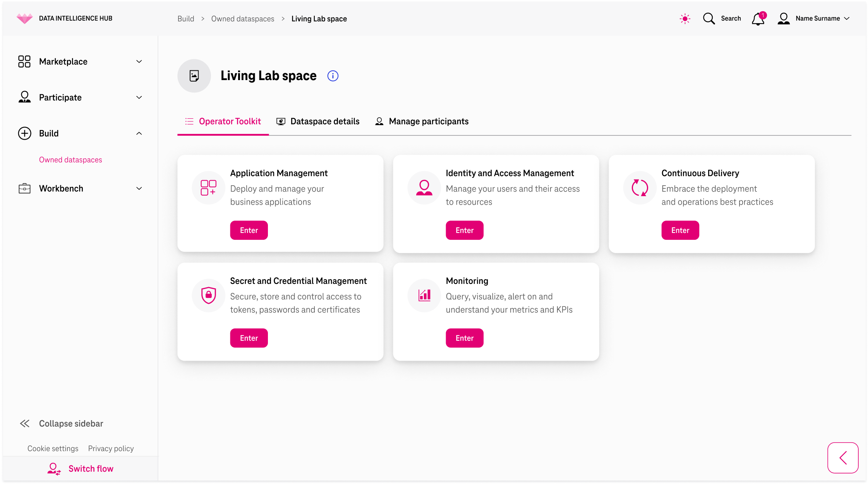Click the Secret and Credential shield icon

point(208,296)
